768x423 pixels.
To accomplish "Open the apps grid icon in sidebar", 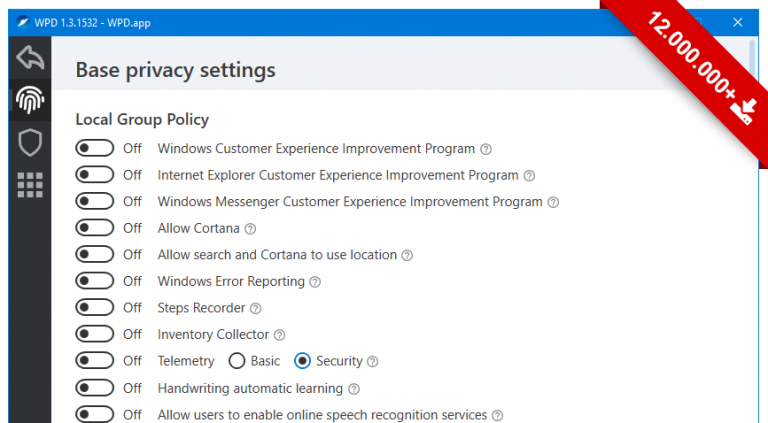I will tap(30, 185).
